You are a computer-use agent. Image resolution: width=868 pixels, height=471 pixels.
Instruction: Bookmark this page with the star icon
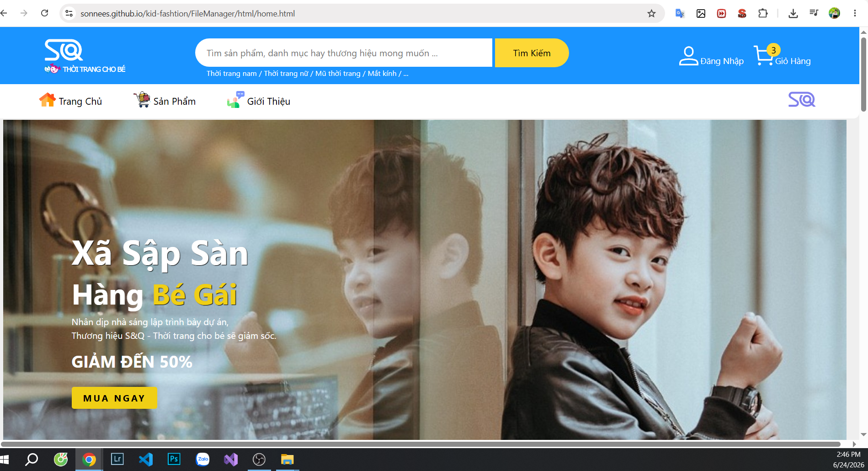(651, 13)
